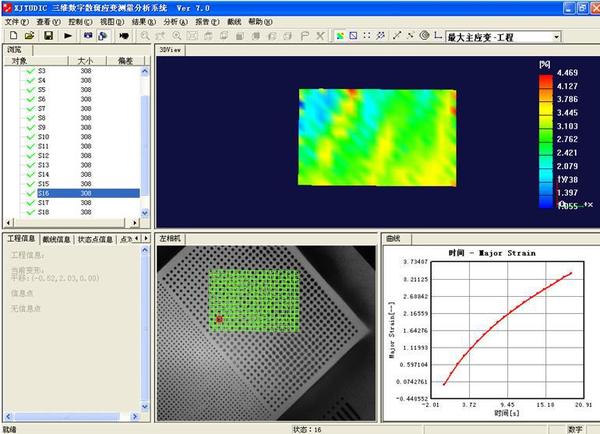Switch to the 工程信息 tab

(21, 238)
